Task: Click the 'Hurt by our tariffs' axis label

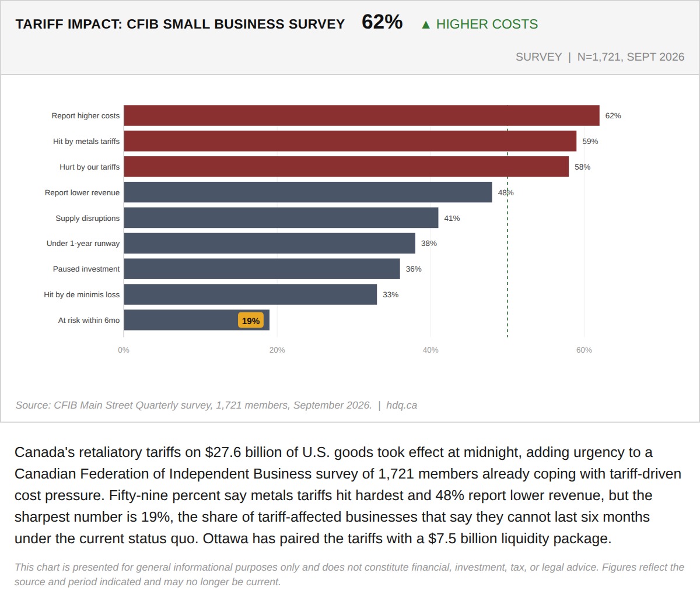Action: pos(90,167)
